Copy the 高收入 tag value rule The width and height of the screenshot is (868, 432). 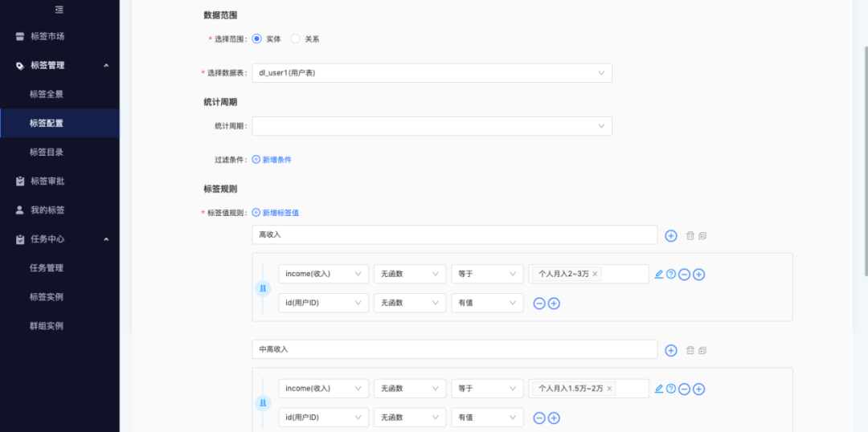coord(702,236)
